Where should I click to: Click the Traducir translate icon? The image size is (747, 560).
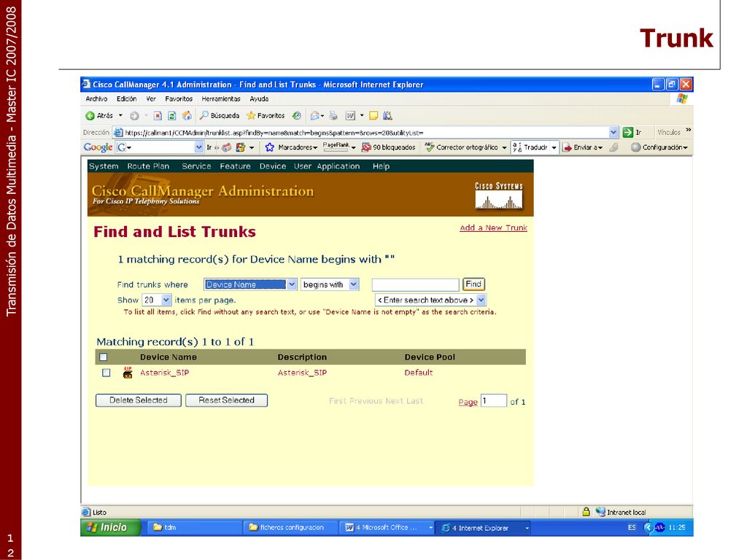point(517,147)
